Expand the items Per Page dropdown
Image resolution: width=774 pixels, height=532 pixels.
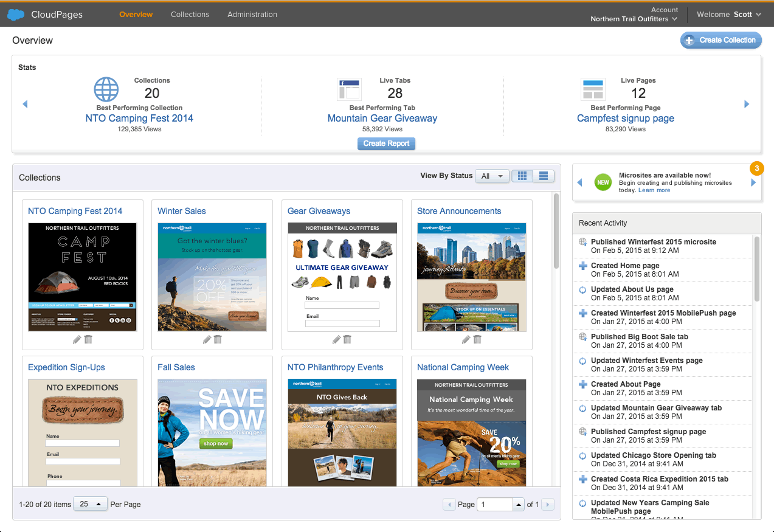tap(91, 504)
